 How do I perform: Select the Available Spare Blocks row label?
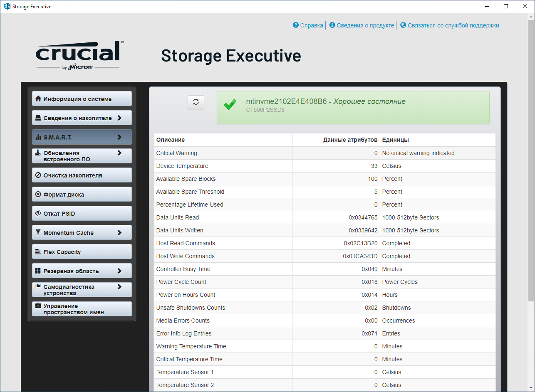coord(186,179)
